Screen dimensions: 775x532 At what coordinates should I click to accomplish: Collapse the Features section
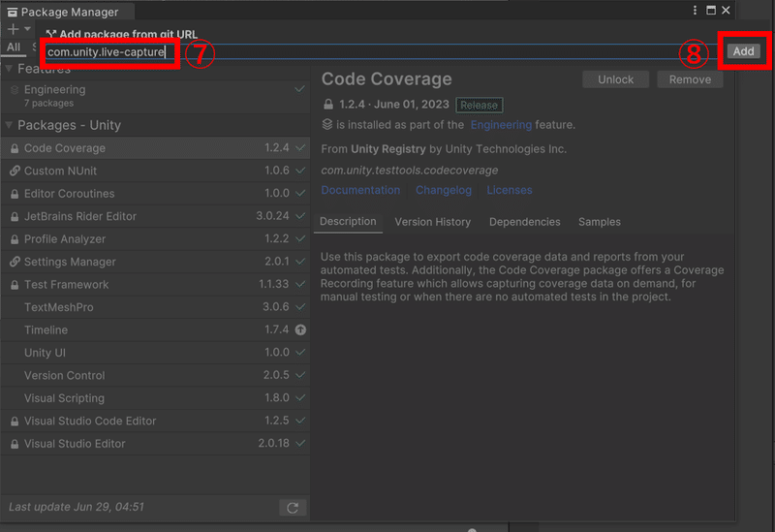point(9,69)
